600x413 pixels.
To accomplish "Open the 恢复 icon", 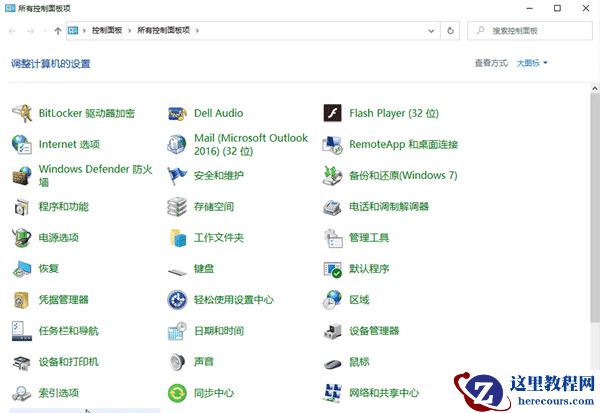I will pos(22,269).
